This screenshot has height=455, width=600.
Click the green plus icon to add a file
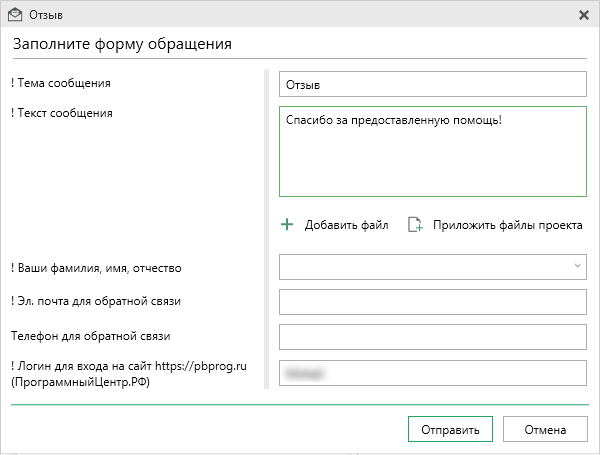click(287, 225)
